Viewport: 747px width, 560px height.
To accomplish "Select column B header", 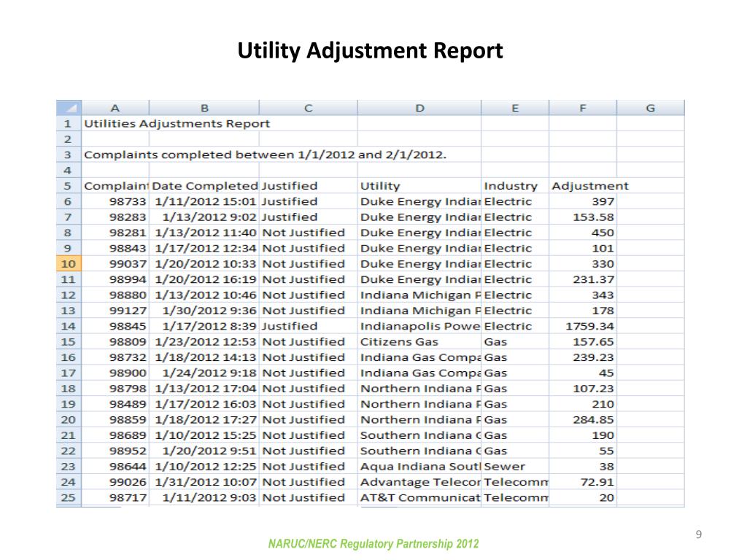I will tap(204, 108).
